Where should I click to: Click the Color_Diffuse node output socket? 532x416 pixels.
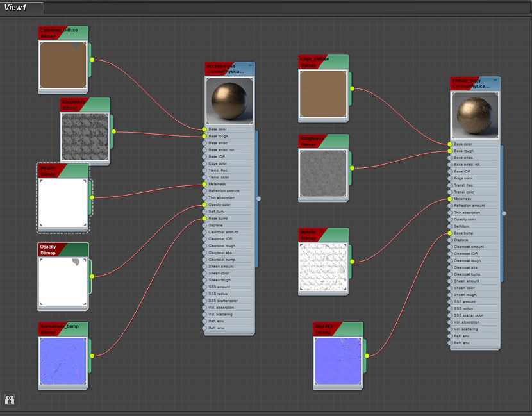point(352,88)
